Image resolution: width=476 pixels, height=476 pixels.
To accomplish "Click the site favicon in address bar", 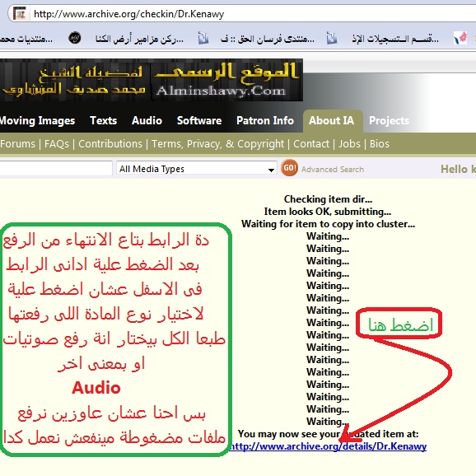I will [20, 14].
